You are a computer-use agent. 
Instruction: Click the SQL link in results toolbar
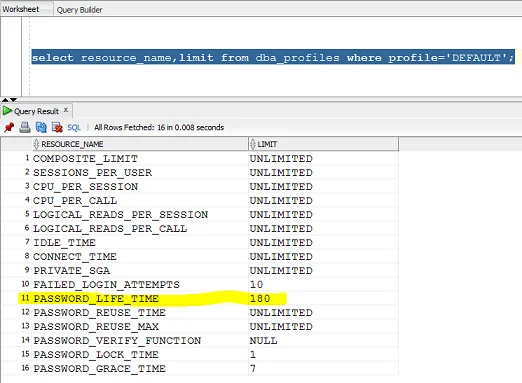[74, 128]
